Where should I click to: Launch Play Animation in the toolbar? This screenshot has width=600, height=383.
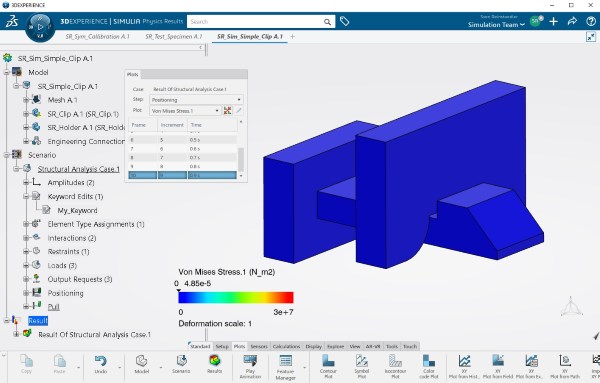coord(250,366)
